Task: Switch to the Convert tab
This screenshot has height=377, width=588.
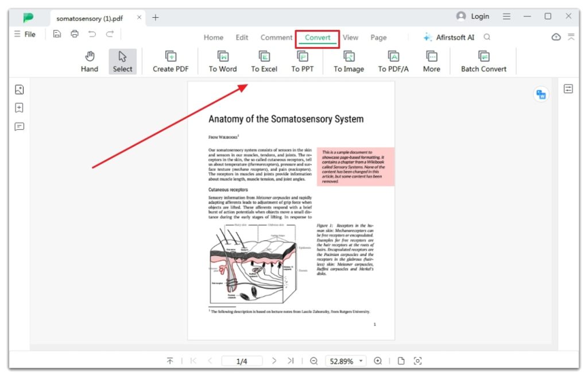Action: [x=317, y=37]
